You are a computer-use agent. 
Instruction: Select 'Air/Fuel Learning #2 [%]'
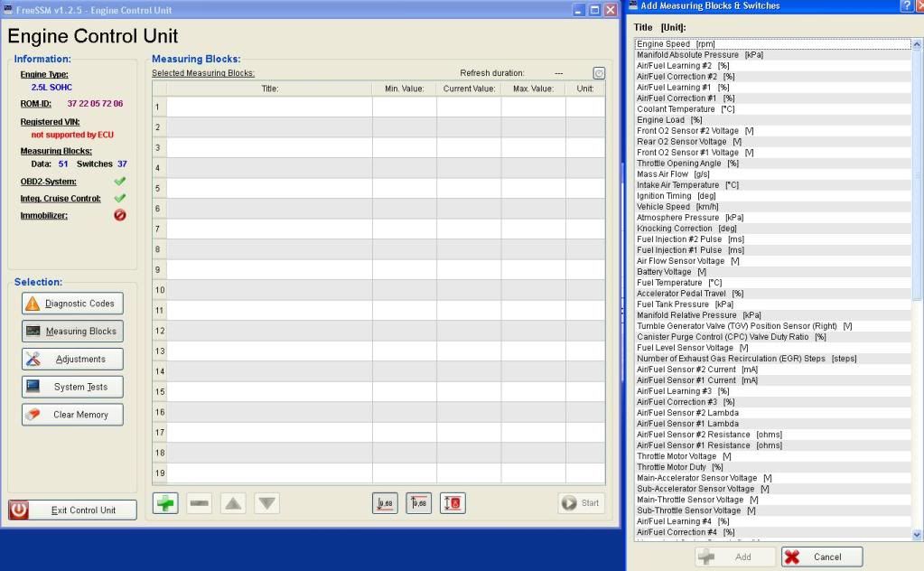[x=772, y=65]
